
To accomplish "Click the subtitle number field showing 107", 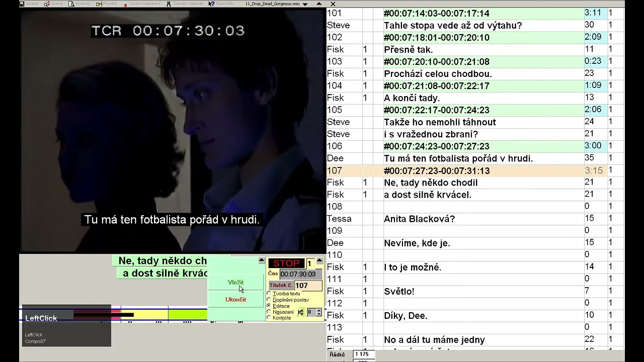I will 308,285.
